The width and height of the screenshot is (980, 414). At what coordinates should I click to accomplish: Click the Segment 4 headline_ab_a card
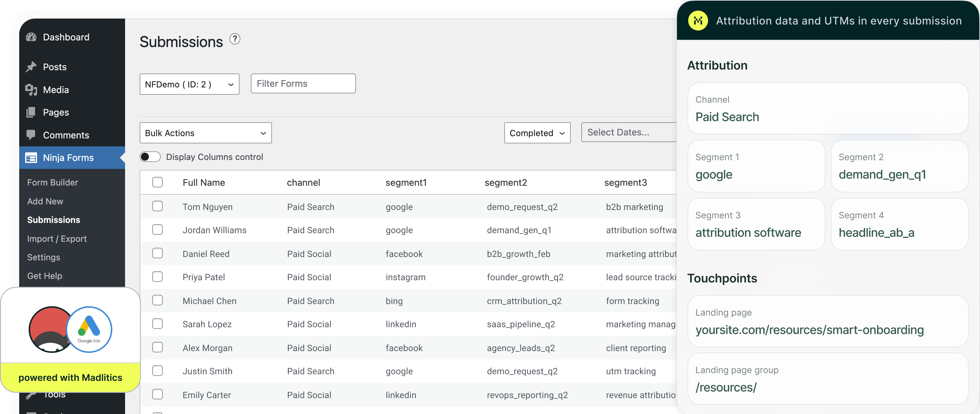coord(900,224)
